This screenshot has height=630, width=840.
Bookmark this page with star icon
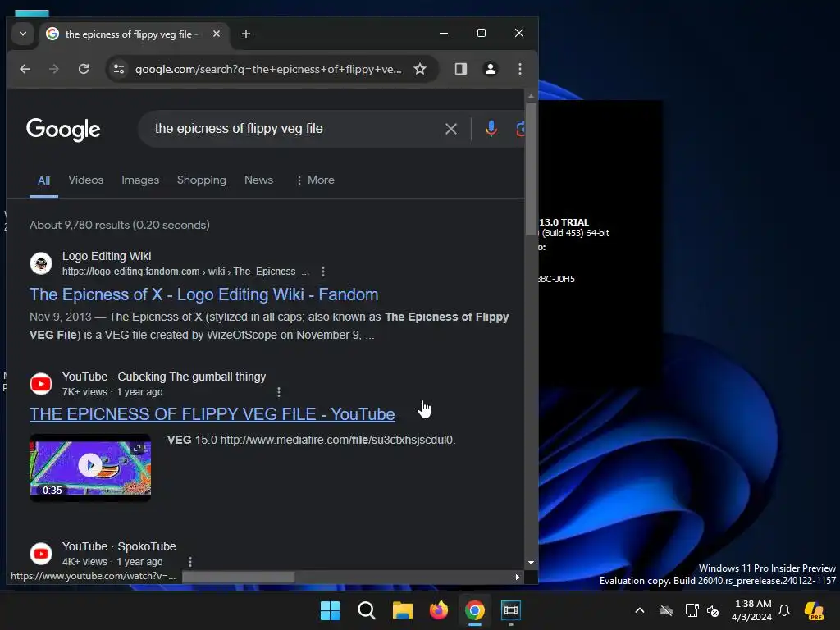point(420,69)
